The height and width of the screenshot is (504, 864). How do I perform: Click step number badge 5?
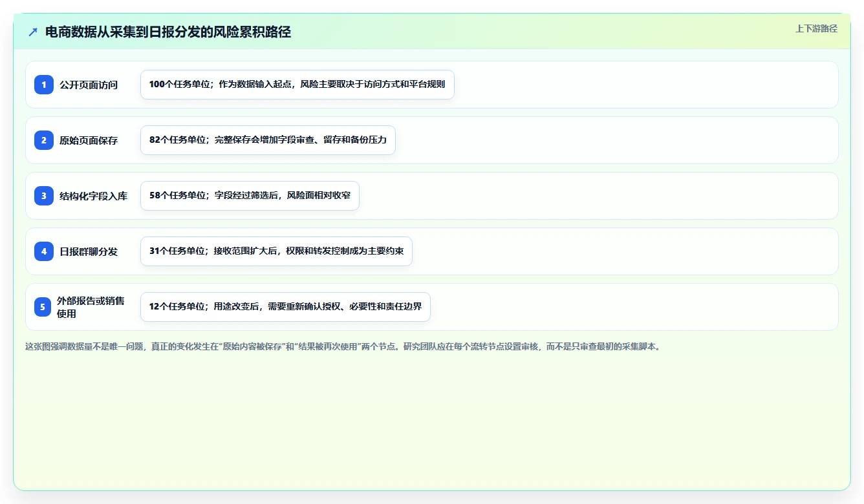43,307
